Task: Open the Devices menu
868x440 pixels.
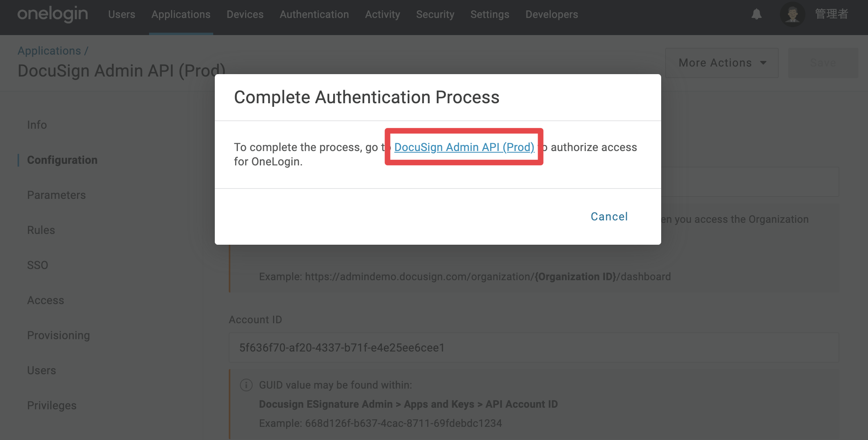Action: tap(245, 14)
